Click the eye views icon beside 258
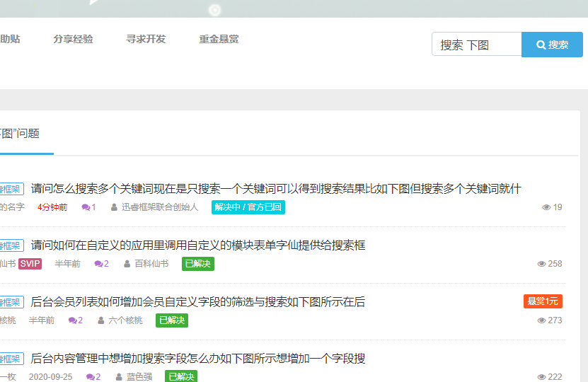The width and height of the screenshot is (588, 382). (541, 264)
